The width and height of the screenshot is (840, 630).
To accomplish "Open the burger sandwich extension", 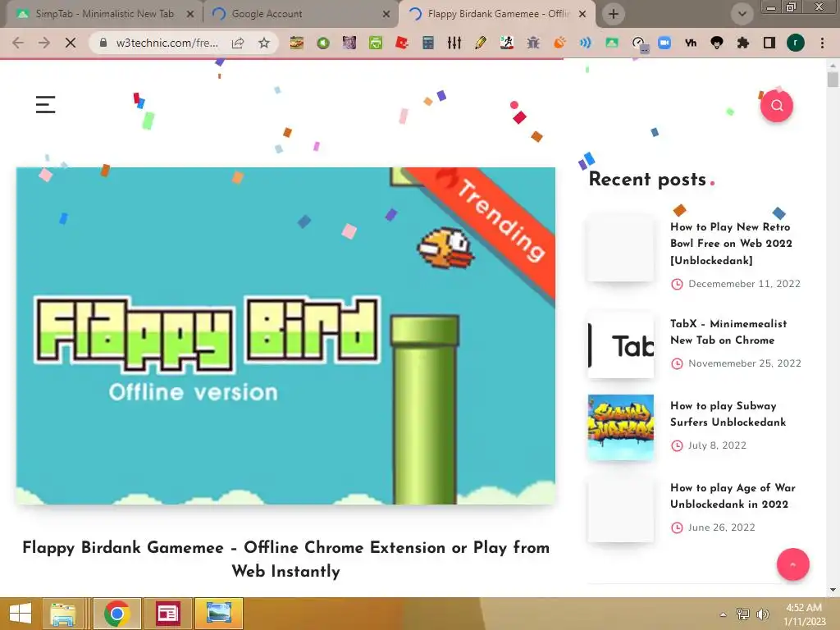I will [x=296, y=43].
